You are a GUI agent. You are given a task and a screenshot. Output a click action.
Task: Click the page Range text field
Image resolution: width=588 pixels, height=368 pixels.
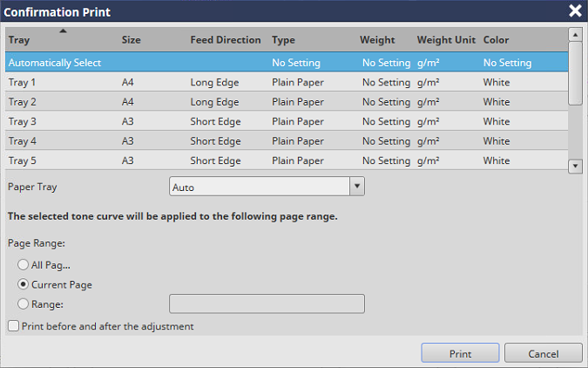pos(266,303)
